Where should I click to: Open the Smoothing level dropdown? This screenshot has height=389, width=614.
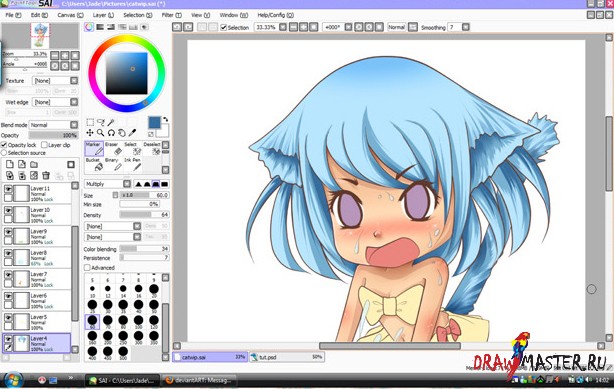coord(466,27)
